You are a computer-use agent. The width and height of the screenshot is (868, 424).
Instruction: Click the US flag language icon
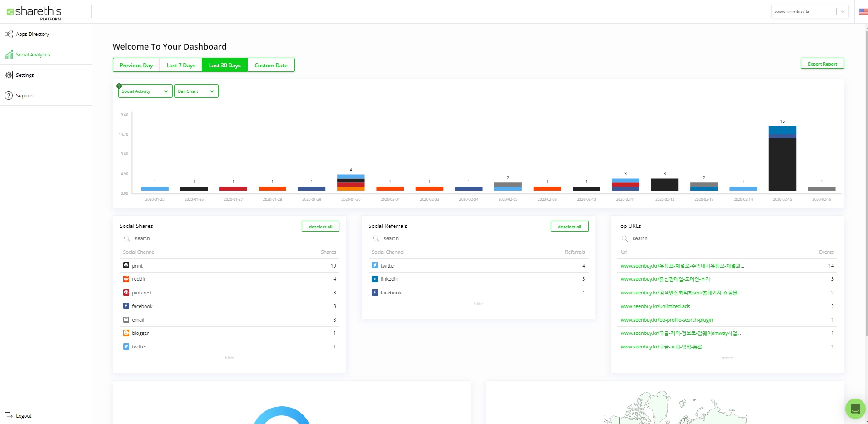(863, 12)
